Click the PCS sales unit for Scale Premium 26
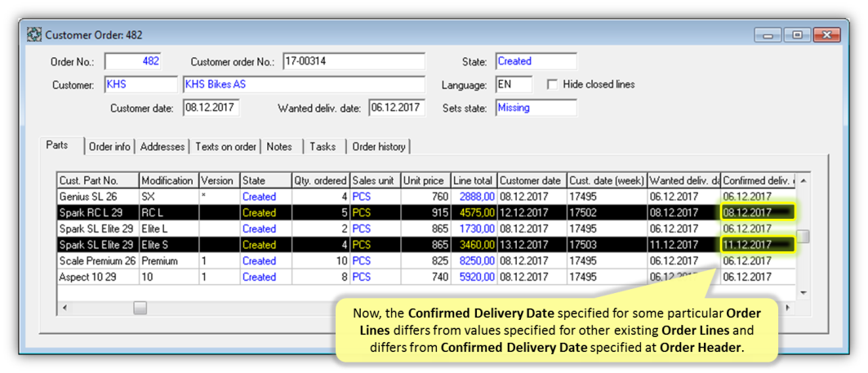 pyautogui.click(x=361, y=261)
